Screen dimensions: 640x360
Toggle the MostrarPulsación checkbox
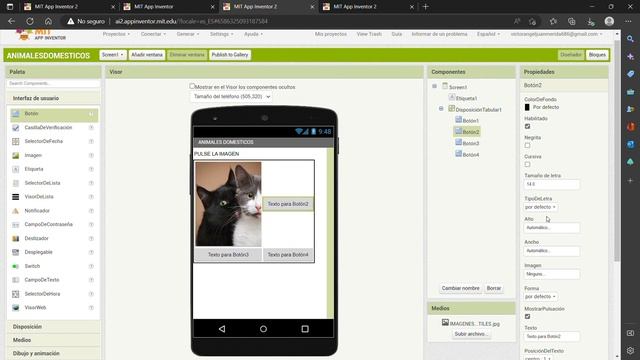click(527, 317)
